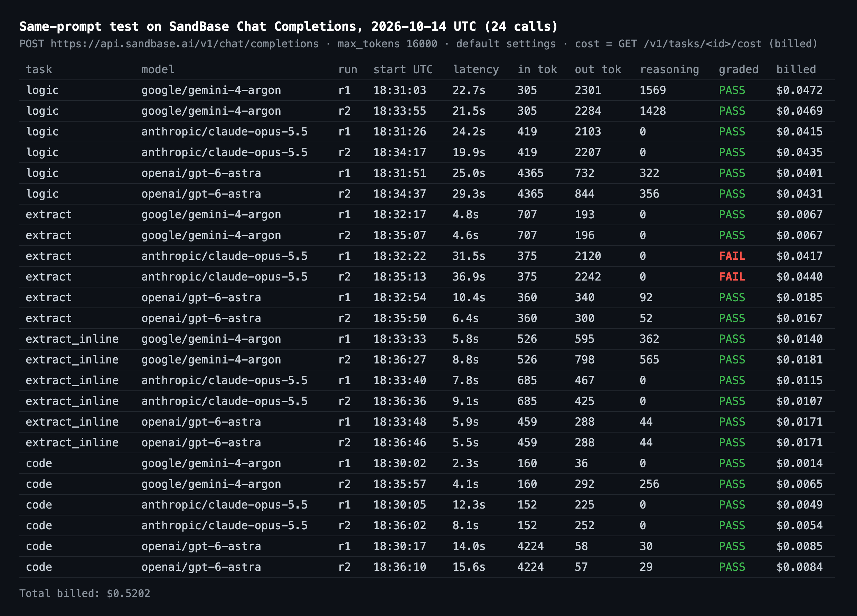
Task: Select out tok value 58
Action: (581, 546)
